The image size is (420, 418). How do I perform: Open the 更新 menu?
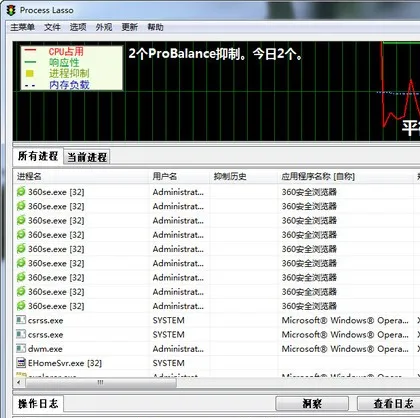coord(130,27)
